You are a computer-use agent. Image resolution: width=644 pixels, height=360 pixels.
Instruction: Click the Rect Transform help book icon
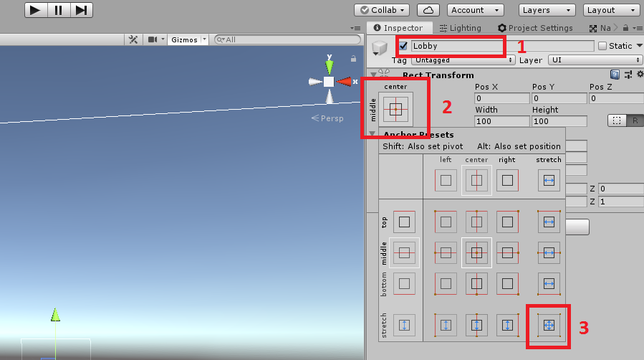[615, 75]
